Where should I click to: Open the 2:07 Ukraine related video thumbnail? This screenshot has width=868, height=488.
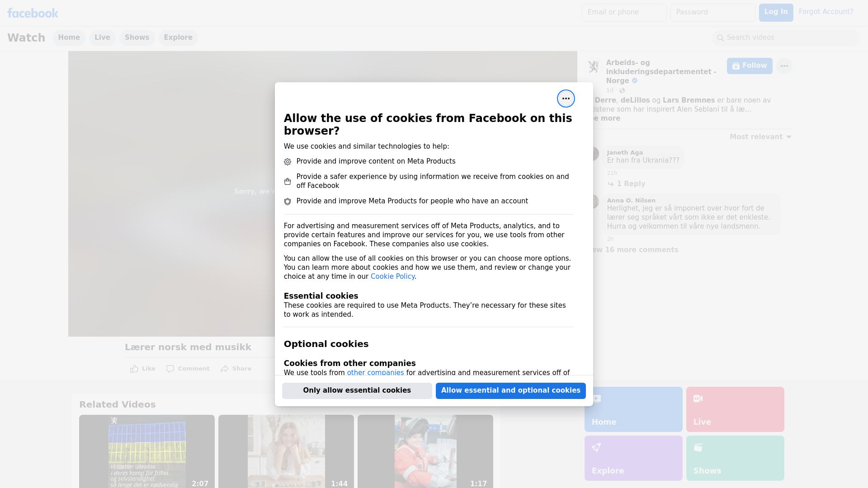point(146,451)
